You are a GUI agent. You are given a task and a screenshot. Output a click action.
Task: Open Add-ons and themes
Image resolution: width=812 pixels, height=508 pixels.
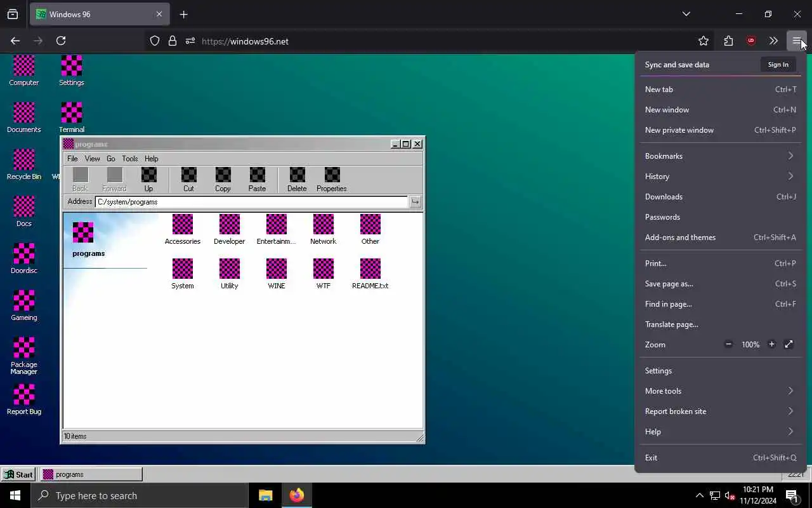coord(721,237)
